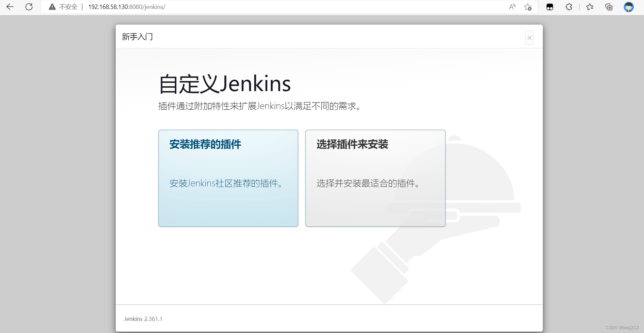Open the Extensions puzzle piece icon
The image size is (644, 333).
[x=569, y=7]
